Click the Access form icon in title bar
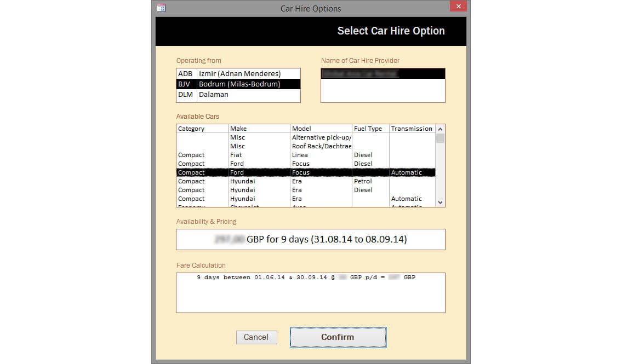622x364 pixels. coord(161,8)
